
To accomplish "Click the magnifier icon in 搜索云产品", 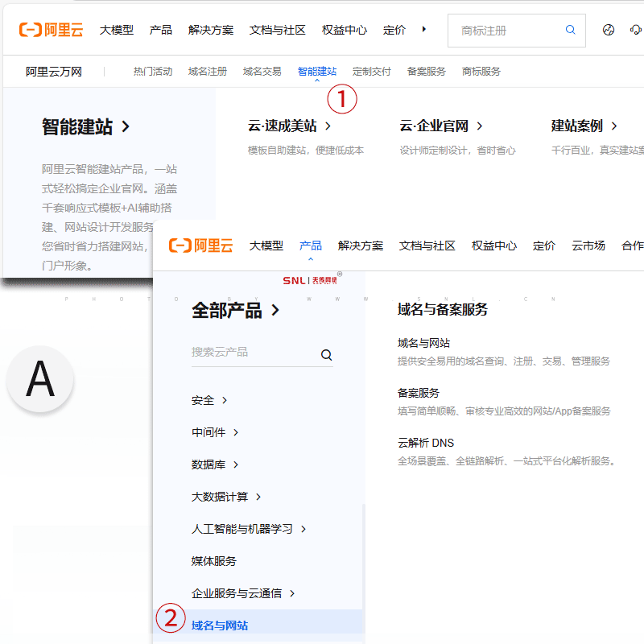I will [x=326, y=353].
